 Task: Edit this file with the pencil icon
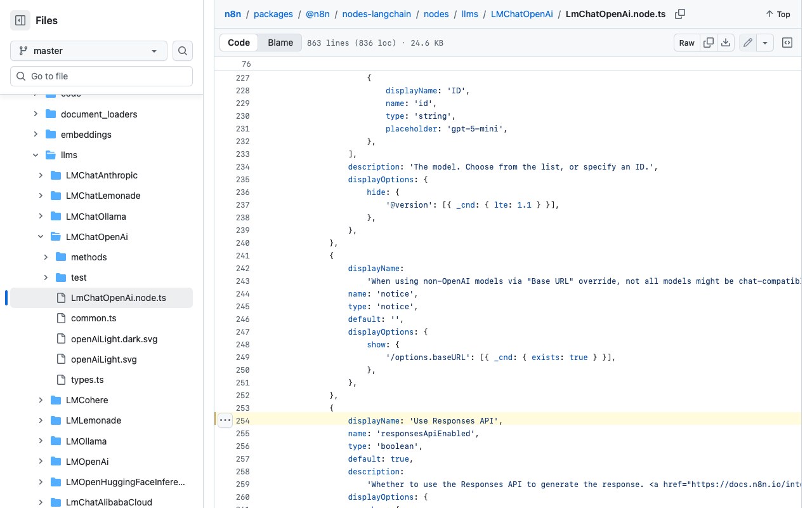(748, 43)
